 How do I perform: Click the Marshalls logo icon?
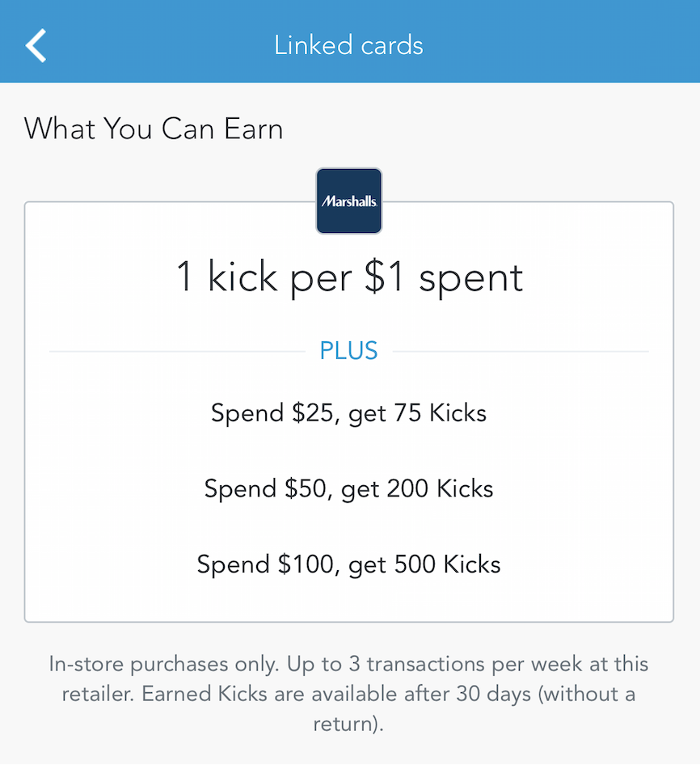point(348,201)
